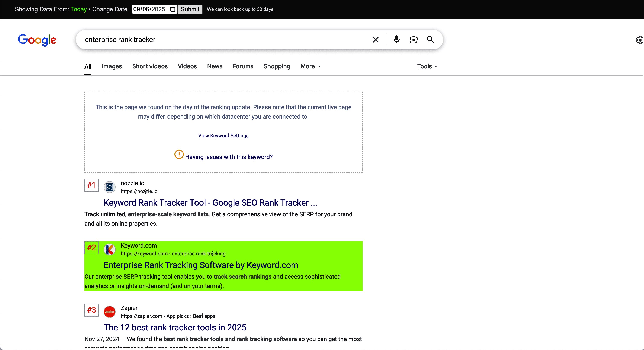This screenshot has height=350, width=644.
Task: Click the Zapier favicon
Action: [109, 312]
